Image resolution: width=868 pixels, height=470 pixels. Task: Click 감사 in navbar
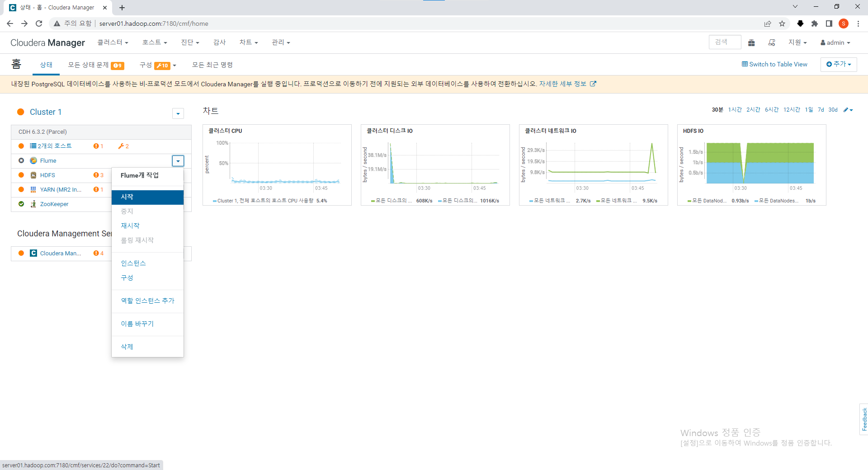click(219, 42)
